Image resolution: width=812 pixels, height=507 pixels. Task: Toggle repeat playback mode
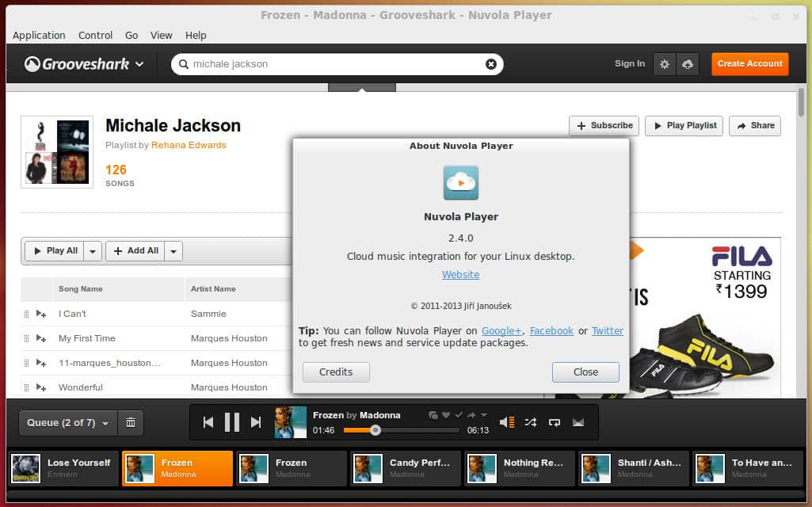[x=555, y=422]
